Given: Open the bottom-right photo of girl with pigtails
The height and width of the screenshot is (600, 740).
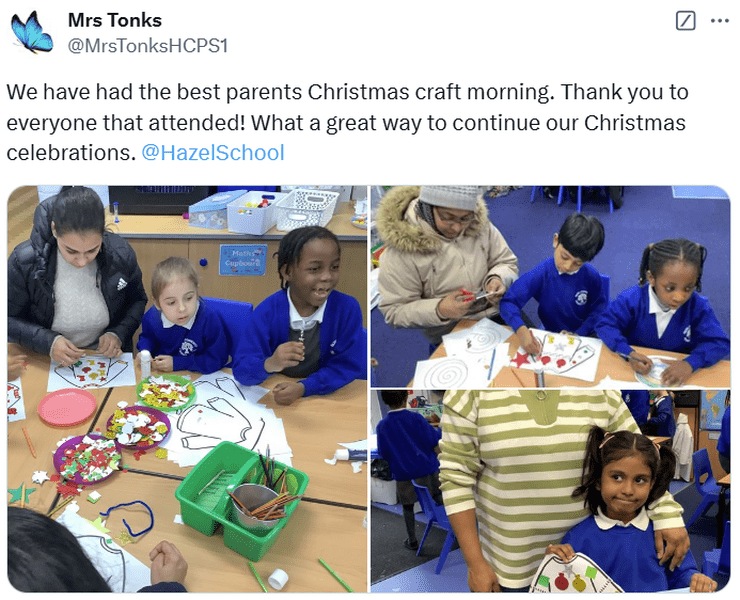Looking at the screenshot, I should coord(550,491).
